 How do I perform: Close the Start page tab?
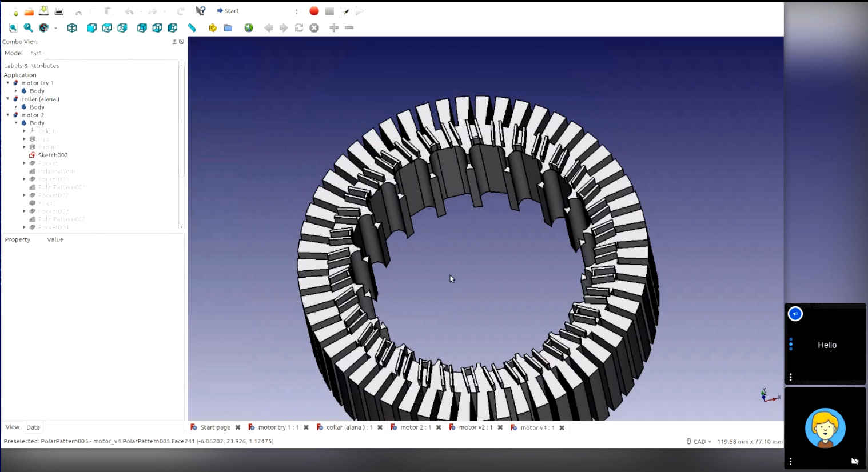[238, 427]
